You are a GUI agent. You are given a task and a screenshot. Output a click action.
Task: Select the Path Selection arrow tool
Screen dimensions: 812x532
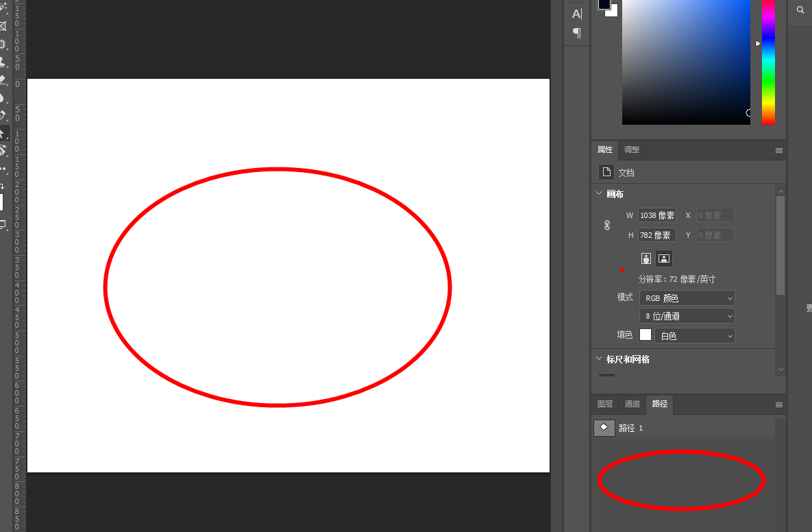3,133
